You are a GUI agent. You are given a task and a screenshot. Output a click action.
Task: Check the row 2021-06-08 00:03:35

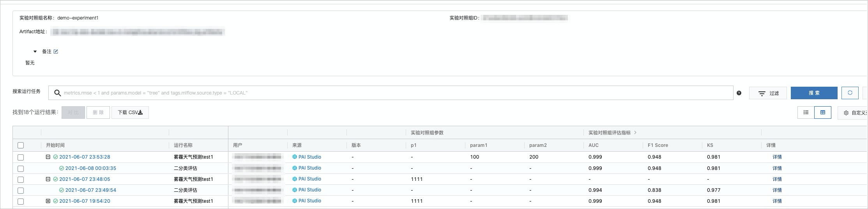tap(21, 169)
